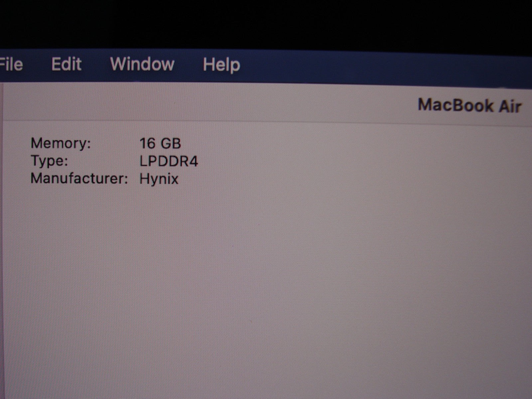Click the blank area right of LPDDR4
532x399 pixels.
tap(299, 162)
